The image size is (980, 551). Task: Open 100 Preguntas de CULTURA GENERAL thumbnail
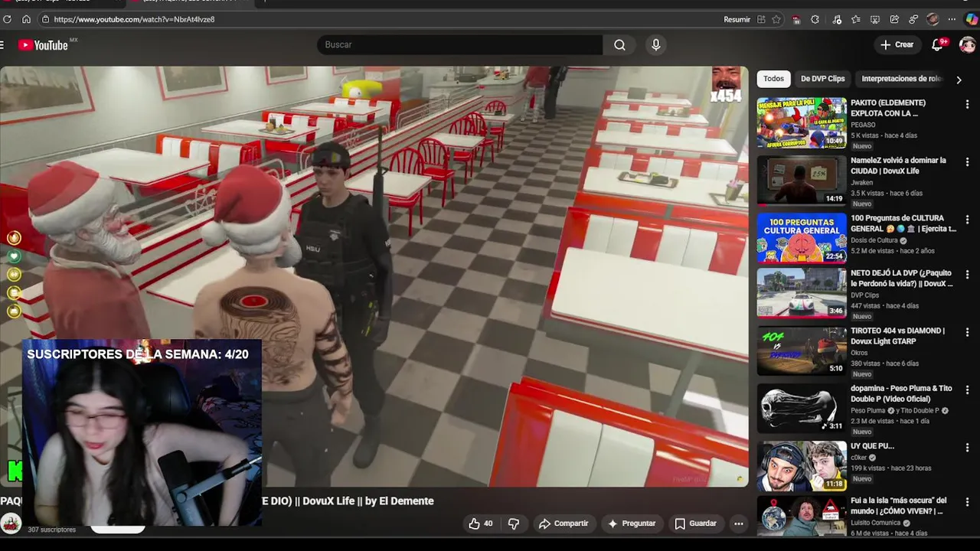(802, 238)
